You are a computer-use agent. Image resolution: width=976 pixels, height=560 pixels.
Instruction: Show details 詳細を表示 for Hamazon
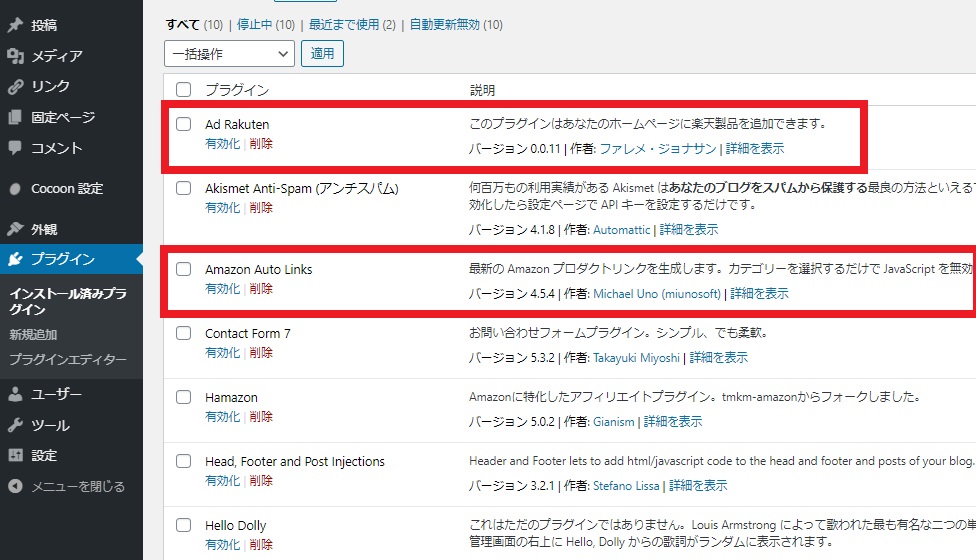(672, 422)
